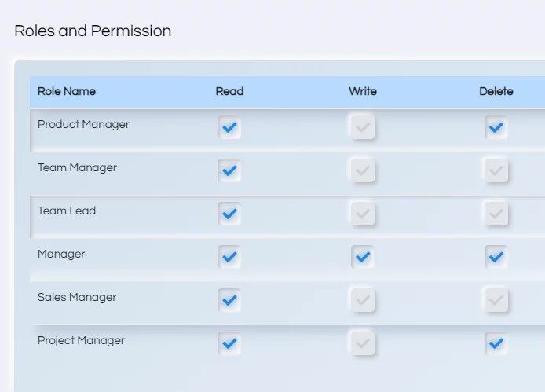The height and width of the screenshot is (392, 545).
Task: Check Write for Project Manager
Action: (x=363, y=343)
